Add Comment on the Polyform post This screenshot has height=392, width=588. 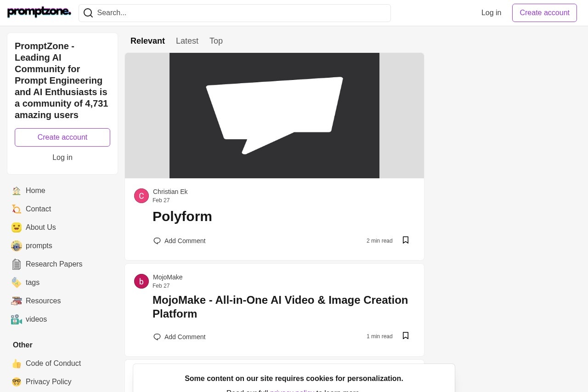tap(179, 241)
